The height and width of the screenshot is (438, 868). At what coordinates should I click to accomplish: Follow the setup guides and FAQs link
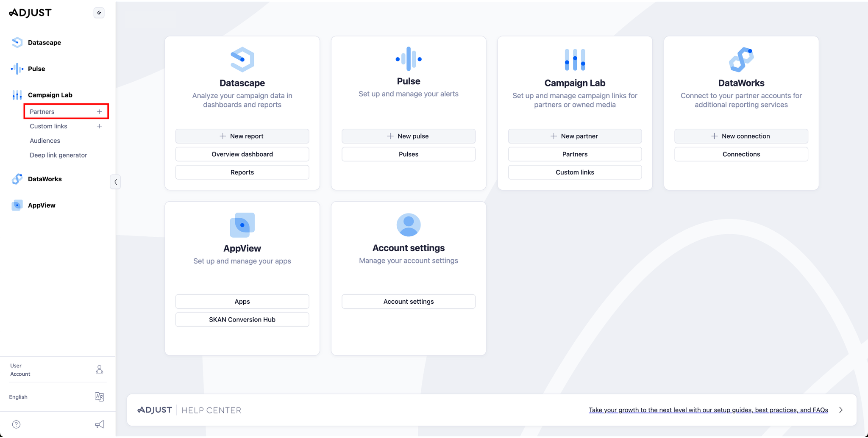[708, 410]
